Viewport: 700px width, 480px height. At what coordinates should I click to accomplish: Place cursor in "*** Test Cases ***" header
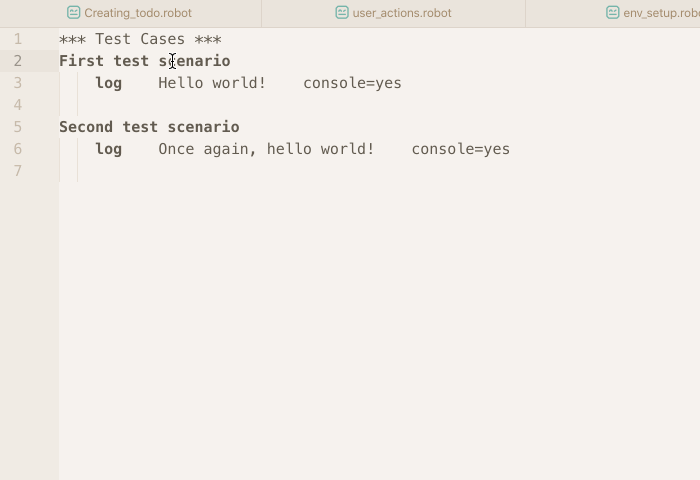click(140, 39)
